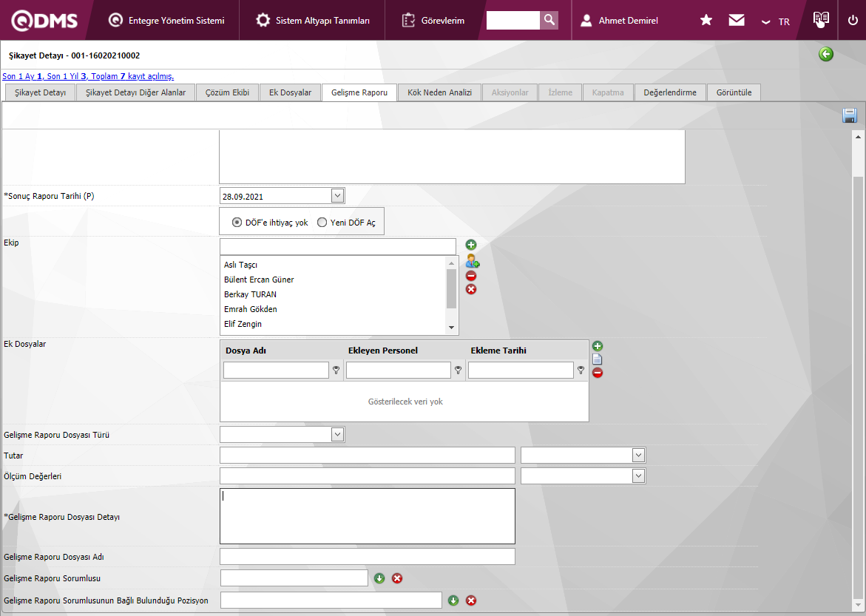Viewport: 866px width, 616px height.
Task: Open the help book icon
Action: point(821,19)
